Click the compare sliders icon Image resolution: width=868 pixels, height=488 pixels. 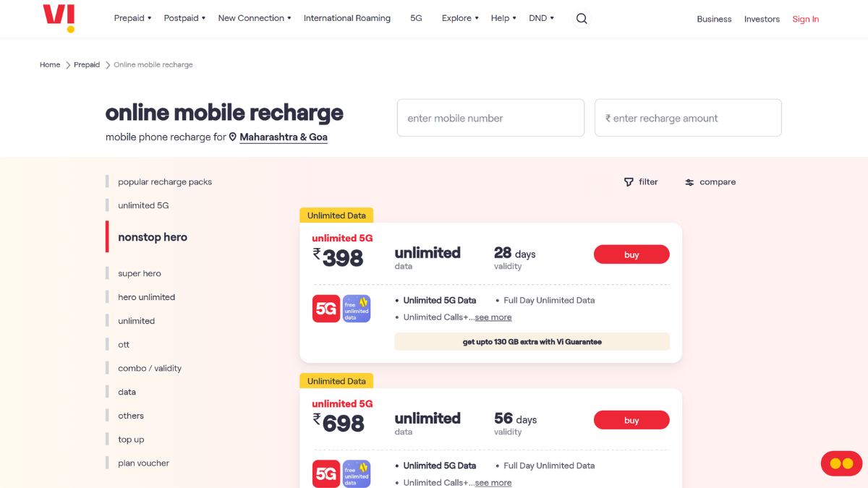689,182
